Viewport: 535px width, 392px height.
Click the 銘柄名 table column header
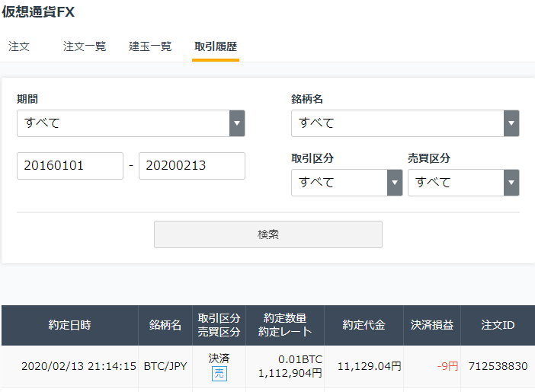pos(165,325)
